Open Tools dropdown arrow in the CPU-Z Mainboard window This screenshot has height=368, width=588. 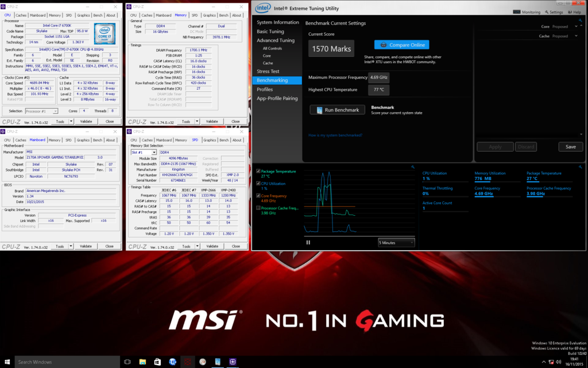(71, 246)
